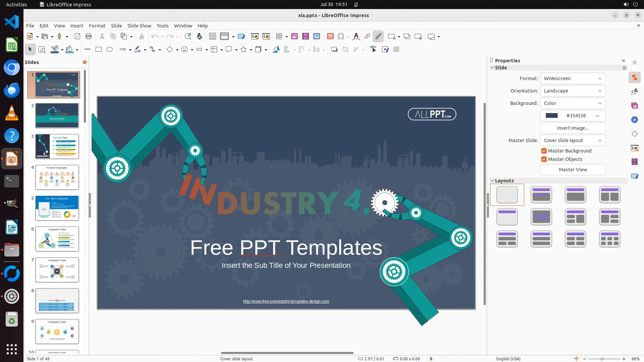Select the Ellipse shape tool
Image resolution: width=644 pixels, height=362 pixels.
[110, 50]
